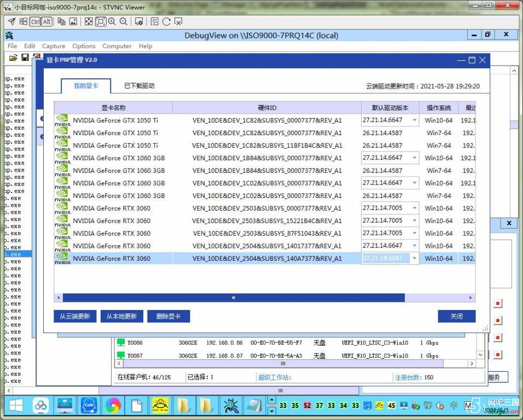Click the 默认驱动版本 column header

(390, 108)
